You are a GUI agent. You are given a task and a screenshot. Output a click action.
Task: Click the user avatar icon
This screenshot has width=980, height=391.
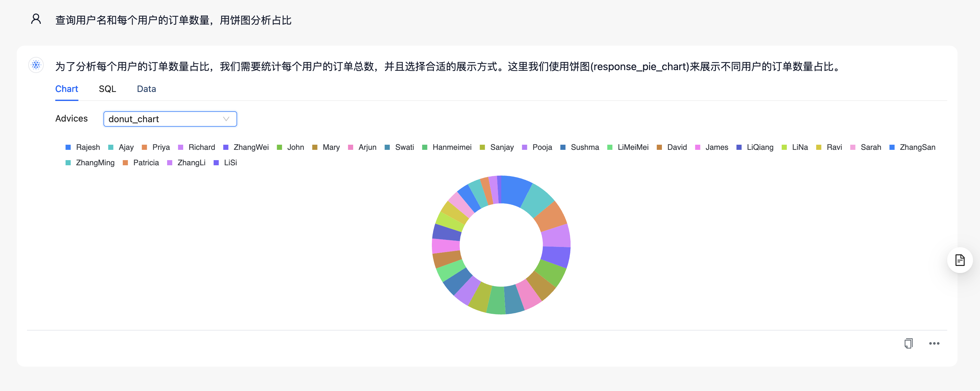pos(36,19)
